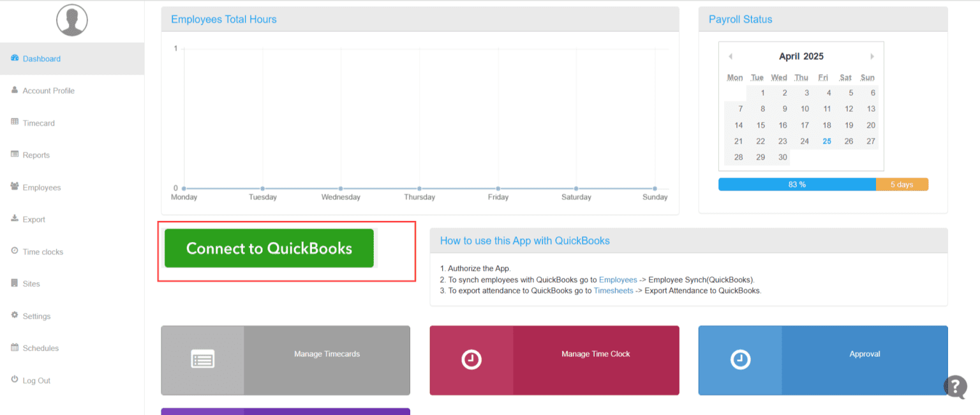
Task: Click the Schedules calendar icon
Action: [14, 348]
